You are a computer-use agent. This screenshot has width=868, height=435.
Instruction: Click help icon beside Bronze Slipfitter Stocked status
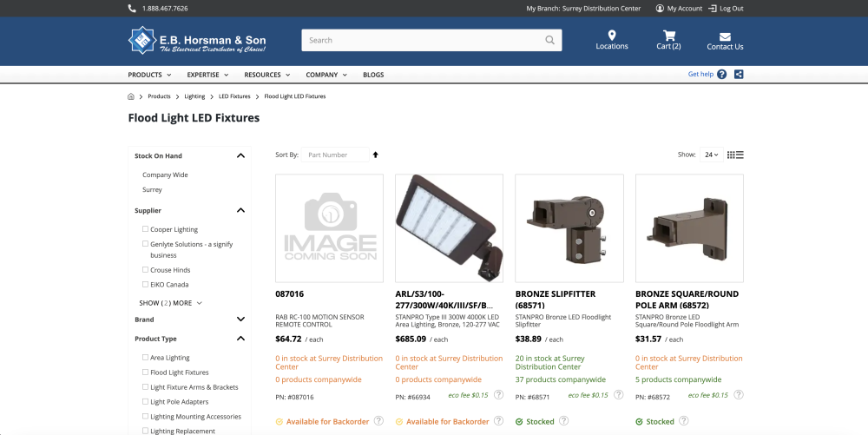pos(563,420)
